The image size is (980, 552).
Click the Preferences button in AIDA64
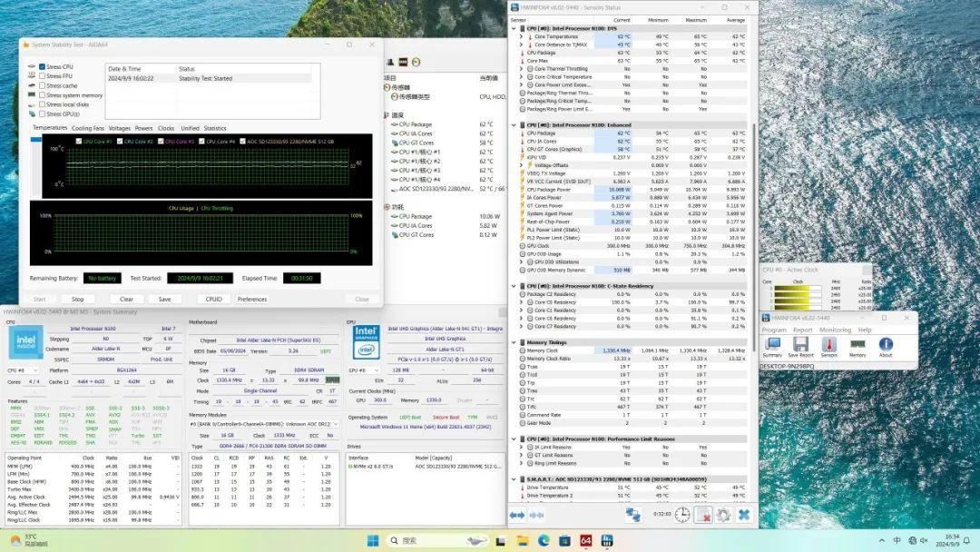point(252,299)
